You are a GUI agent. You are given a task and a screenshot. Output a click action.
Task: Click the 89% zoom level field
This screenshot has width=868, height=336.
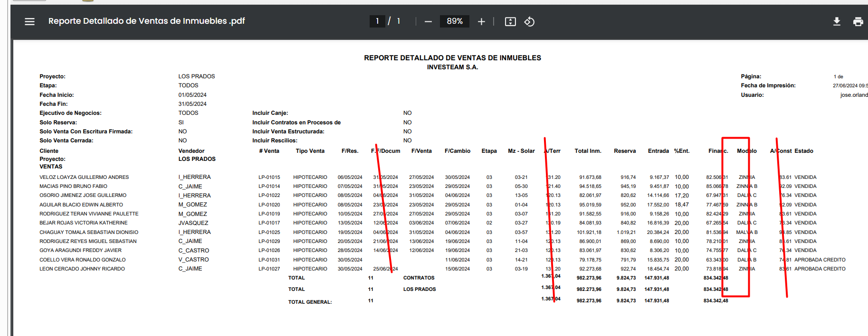pyautogui.click(x=454, y=21)
